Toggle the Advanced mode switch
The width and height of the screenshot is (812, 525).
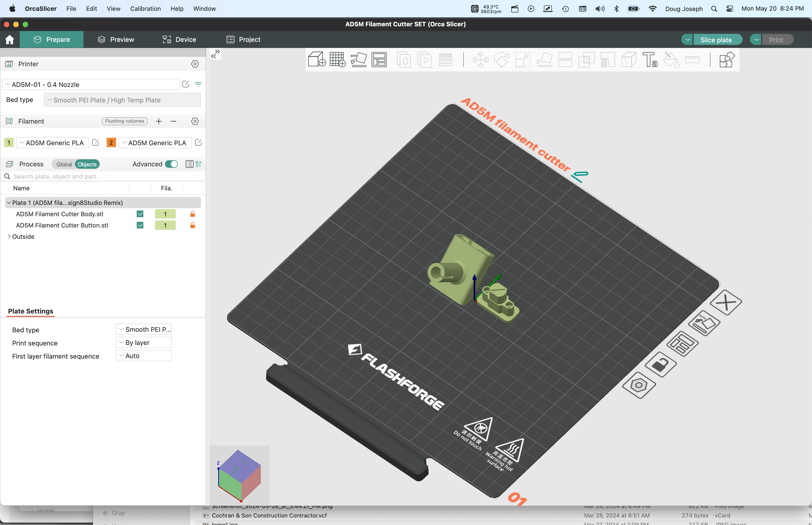[171, 164]
